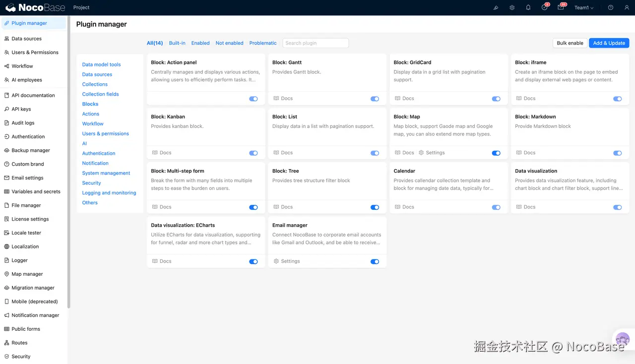This screenshot has width=635, height=364.
Task: Open the help question mark icon
Action: (611, 7)
